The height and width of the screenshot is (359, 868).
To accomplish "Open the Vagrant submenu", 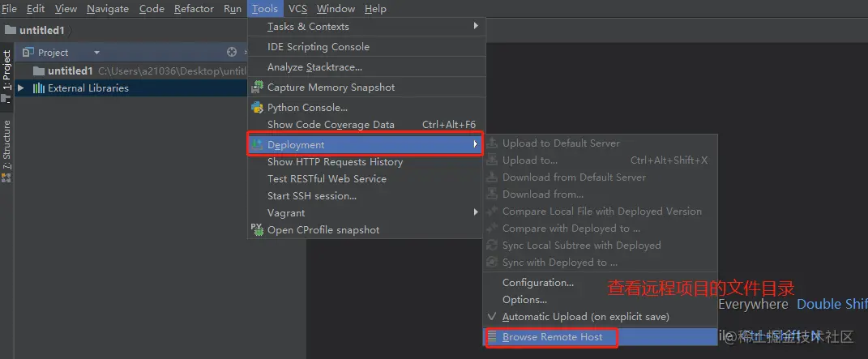I will [x=366, y=213].
